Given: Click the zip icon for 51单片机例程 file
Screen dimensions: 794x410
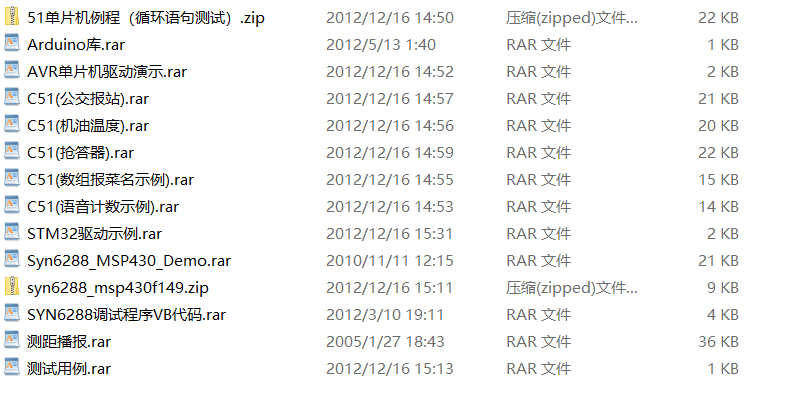Looking at the screenshot, I should point(12,16).
